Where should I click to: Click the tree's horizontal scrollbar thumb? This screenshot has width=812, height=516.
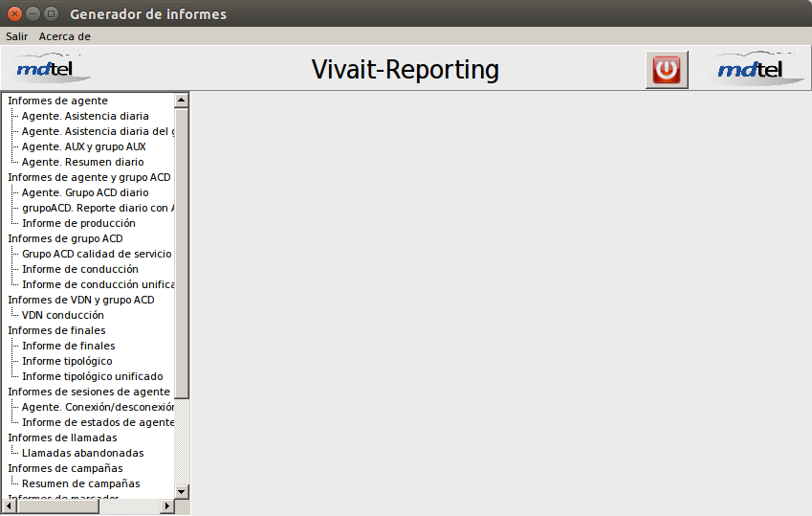pos(57,505)
